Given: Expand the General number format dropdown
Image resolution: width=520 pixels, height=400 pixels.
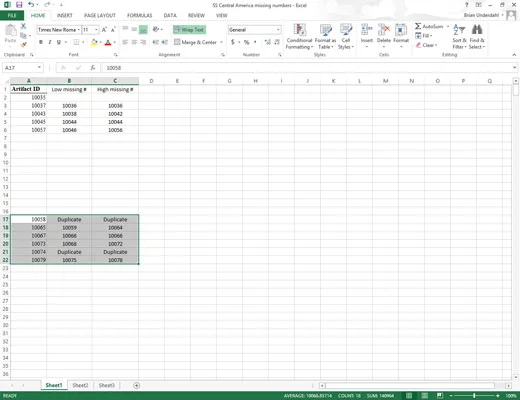Looking at the screenshot, I should [x=278, y=30].
